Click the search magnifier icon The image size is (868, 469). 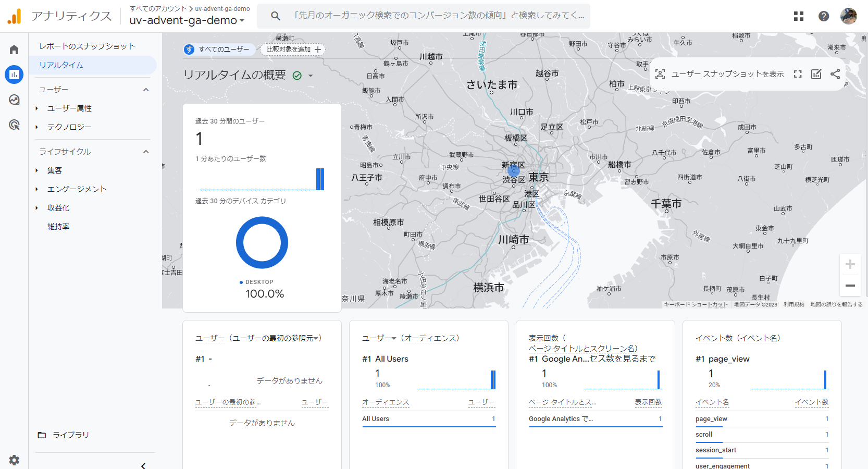point(276,16)
